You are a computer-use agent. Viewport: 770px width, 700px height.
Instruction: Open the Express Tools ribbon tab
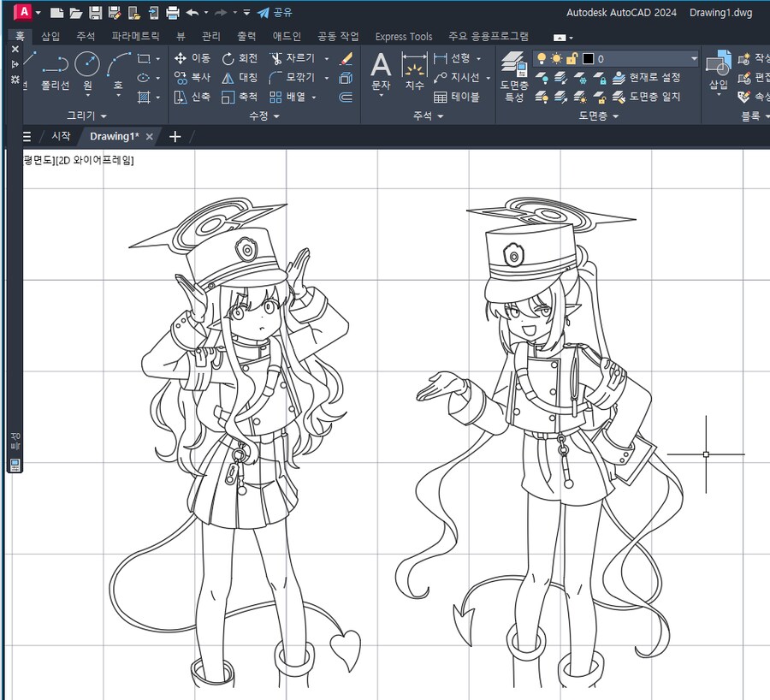tap(404, 37)
